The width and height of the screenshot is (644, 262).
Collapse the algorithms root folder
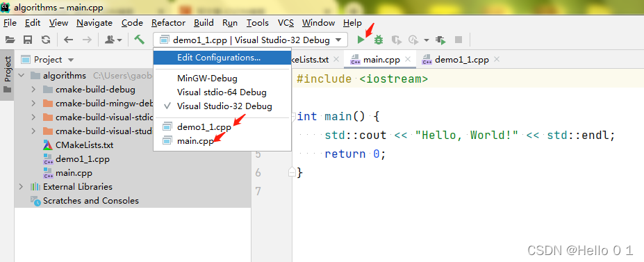point(22,76)
